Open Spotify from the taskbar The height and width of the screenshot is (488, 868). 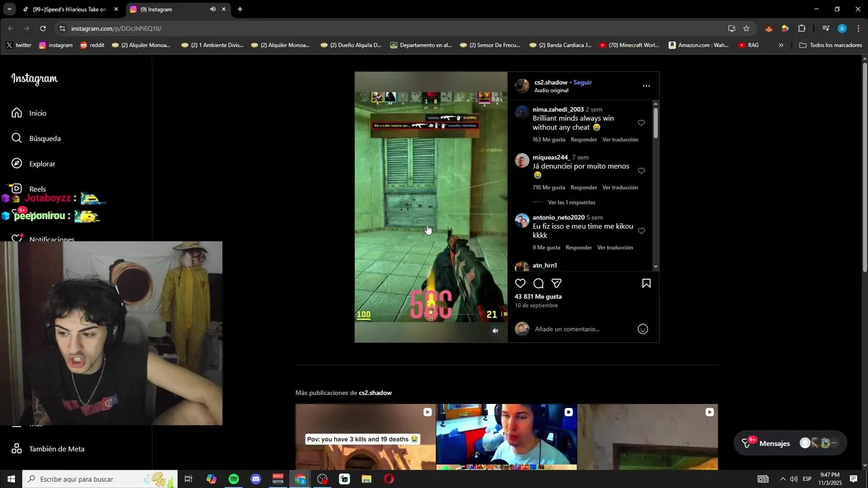[x=233, y=479]
